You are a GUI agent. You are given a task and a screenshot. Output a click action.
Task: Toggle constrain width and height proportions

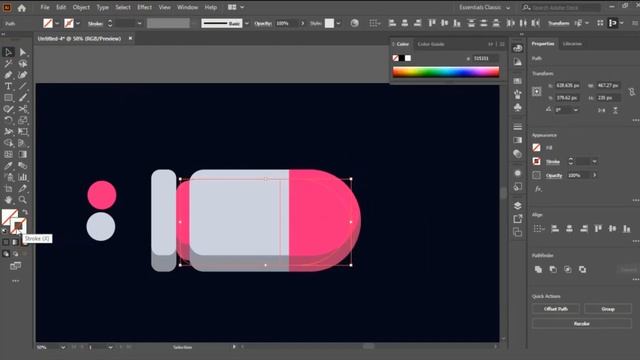pos(632,92)
